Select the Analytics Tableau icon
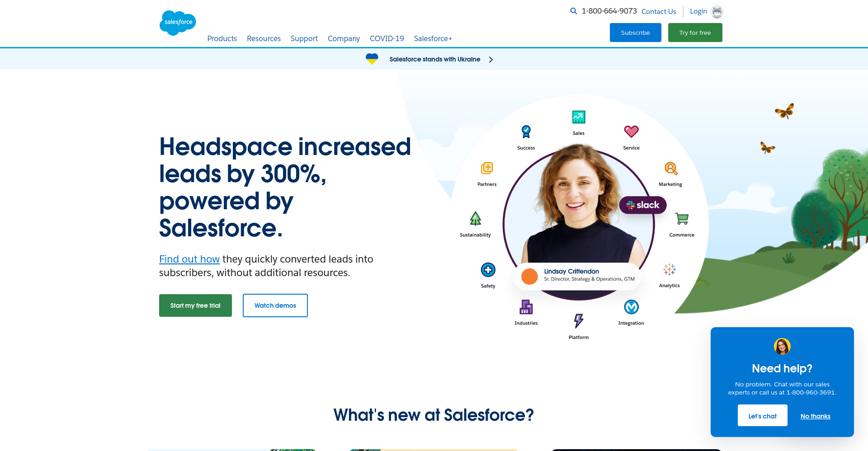Viewport: 868px width, 451px height. [x=670, y=269]
